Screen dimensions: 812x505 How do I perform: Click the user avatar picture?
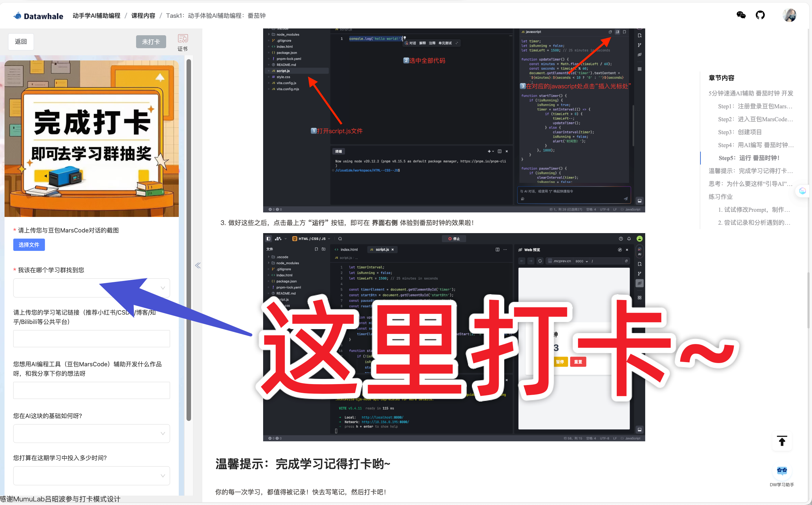coord(789,15)
